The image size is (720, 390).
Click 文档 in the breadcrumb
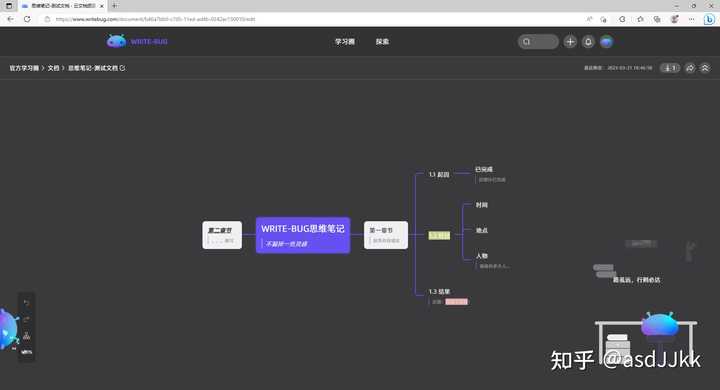click(53, 68)
